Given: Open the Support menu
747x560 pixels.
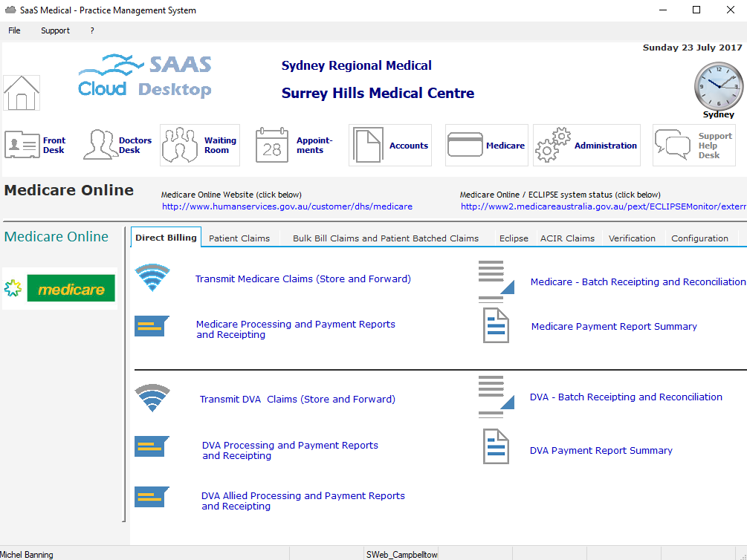Looking at the screenshot, I should 55,30.
